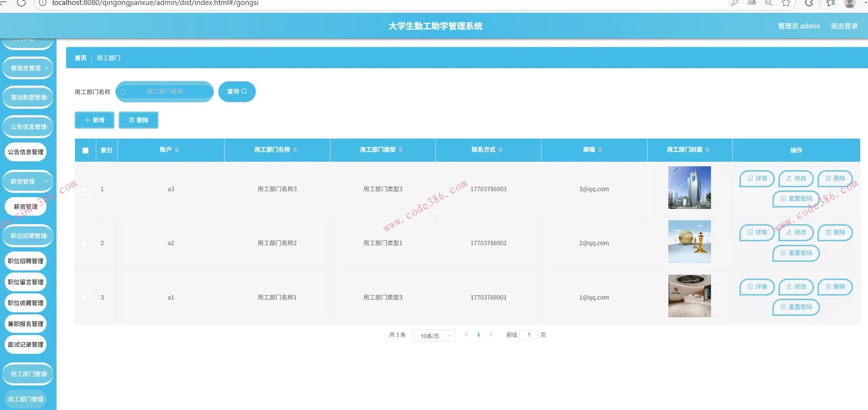Collapse the blue 用工部门管理 parent menu
The image size is (868, 410).
click(28, 374)
